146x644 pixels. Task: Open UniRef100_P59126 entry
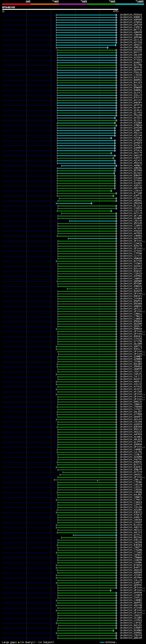coord(131,72)
